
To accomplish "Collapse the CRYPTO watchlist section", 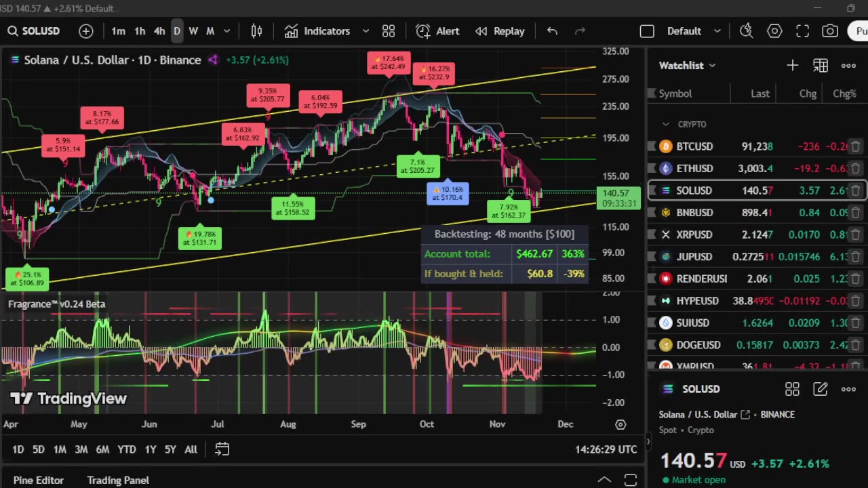I will click(x=666, y=124).
